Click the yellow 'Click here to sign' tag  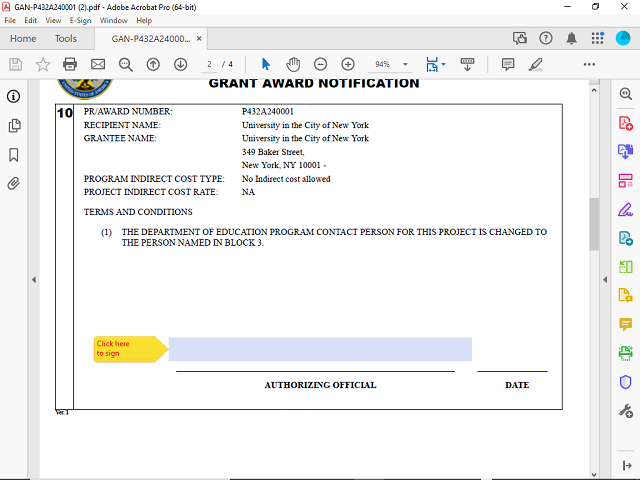coord(128,349)
